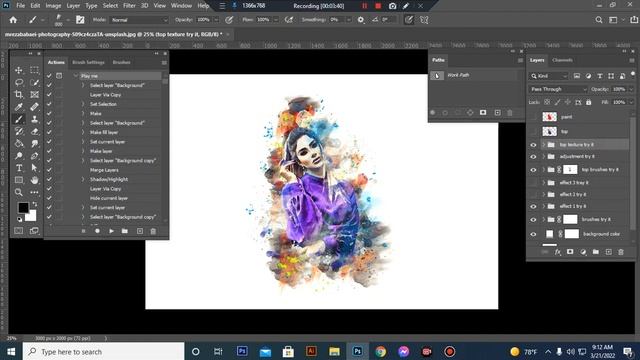Open the Window menu
This screenshot has height=360, width=640.
[181, 6]
